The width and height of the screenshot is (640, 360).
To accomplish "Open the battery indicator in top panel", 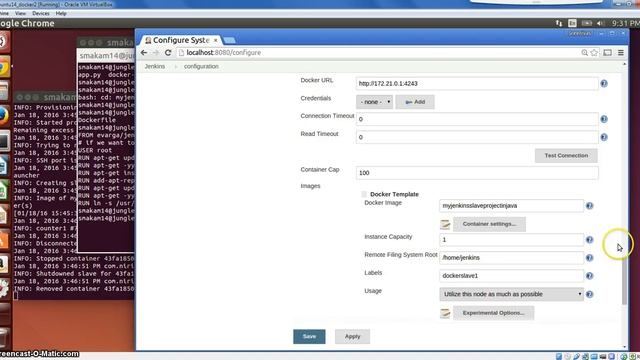I will click(587, 23).
